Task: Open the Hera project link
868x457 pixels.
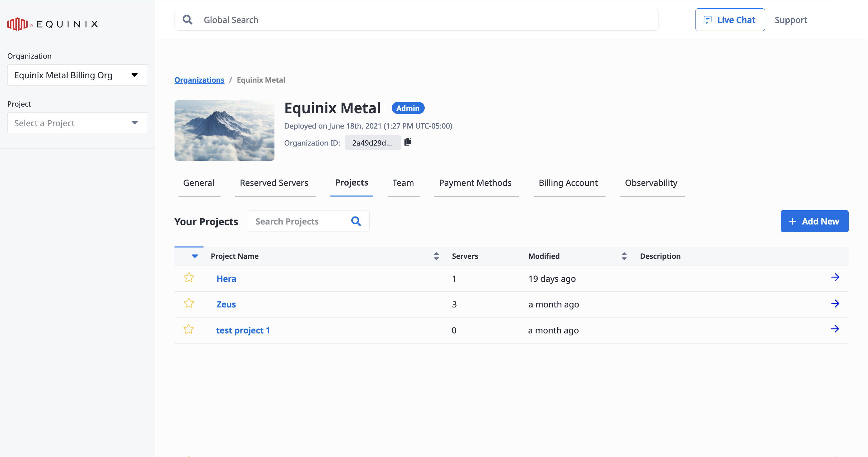Action: [226, 279]
